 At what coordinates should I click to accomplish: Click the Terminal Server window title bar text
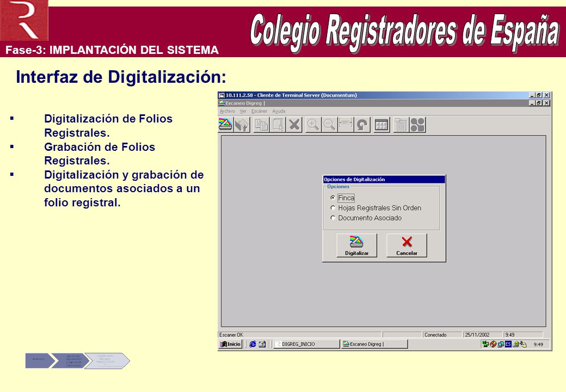(x=291, y=95)
